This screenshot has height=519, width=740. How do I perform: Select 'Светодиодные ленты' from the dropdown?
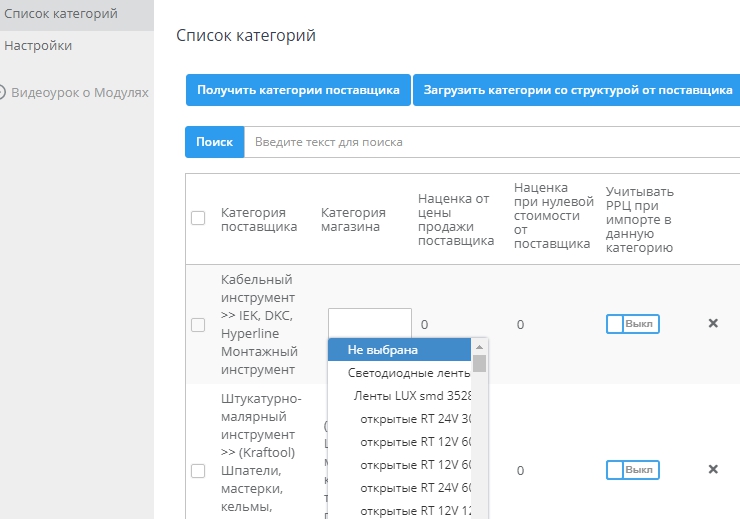click(x=408, y=373)
